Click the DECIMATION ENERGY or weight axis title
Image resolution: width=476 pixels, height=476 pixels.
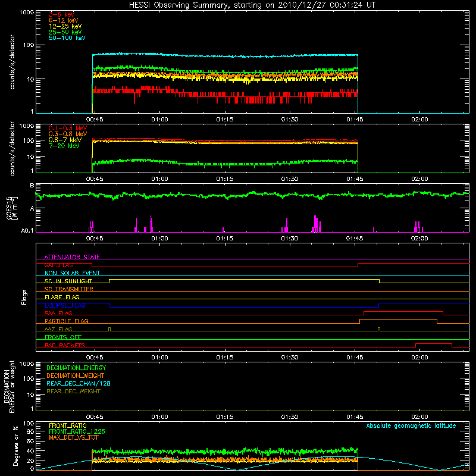[x=9, y=386]
